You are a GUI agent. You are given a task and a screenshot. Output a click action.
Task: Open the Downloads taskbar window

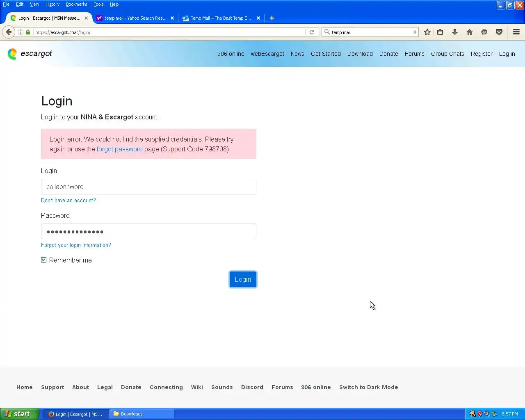click(x=142, y=414)
